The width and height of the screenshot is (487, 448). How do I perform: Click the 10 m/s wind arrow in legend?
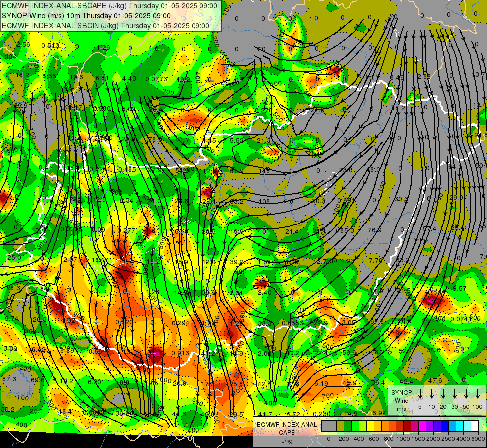pos(432,394)
